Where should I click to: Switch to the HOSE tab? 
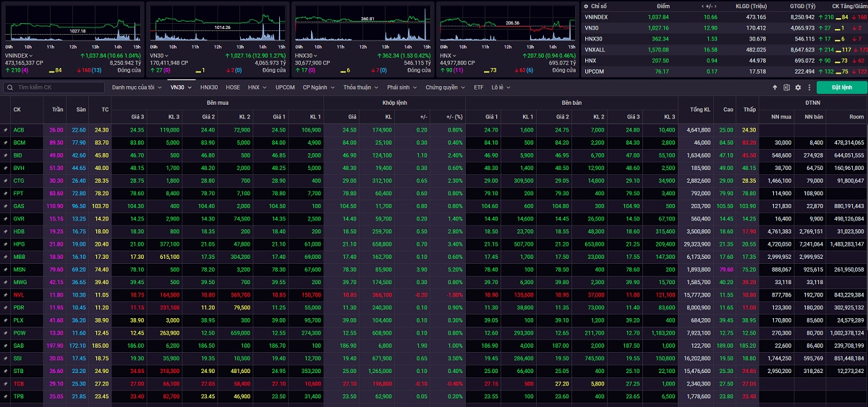233,87
